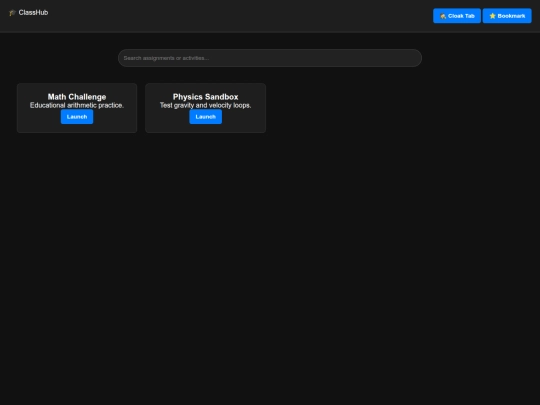Launch the Math Challenge activity

click(77, 117)
